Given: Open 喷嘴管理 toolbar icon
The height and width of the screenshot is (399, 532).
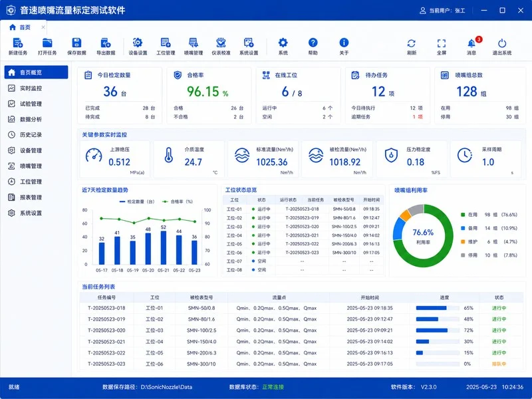Looking at the screenshot, I should pos(194,43).
